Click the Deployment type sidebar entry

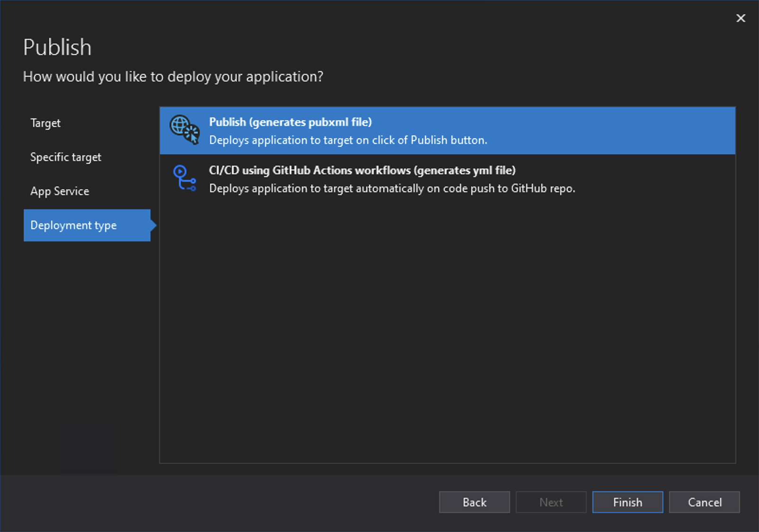click(x=73, y=225)
